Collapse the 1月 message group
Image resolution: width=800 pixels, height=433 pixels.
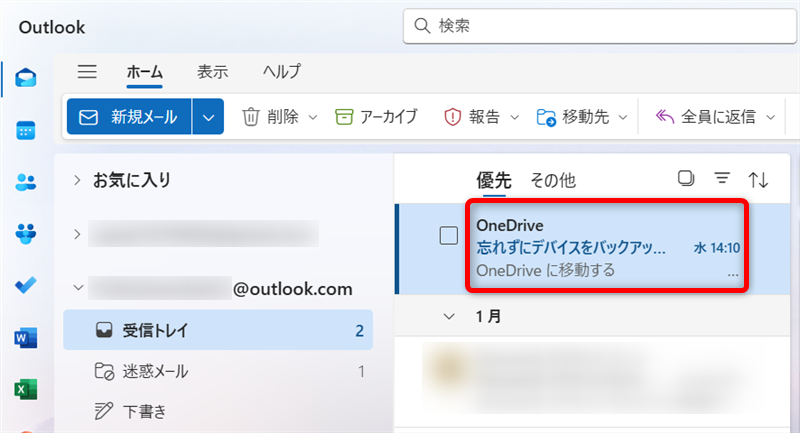click(449, 315)
